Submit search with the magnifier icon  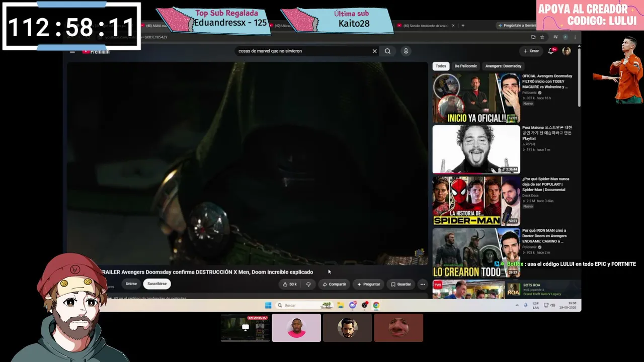pyautogui.click(x=387, y=51)
